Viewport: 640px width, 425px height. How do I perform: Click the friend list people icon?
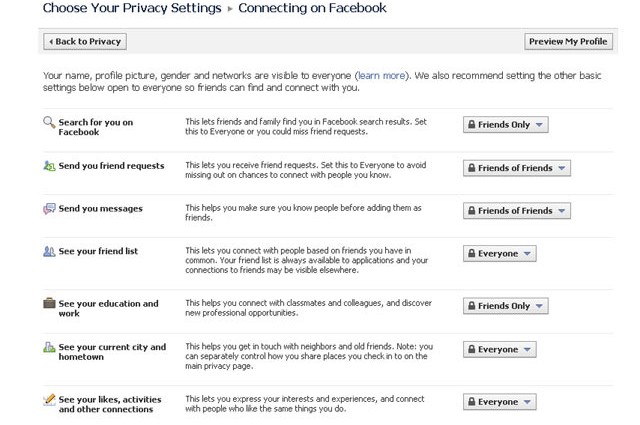click(x=49, y=251)
